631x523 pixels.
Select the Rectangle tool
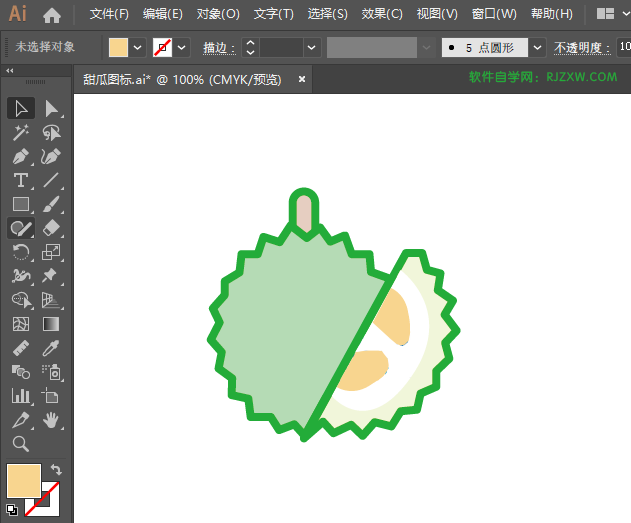tap(20, 205)
